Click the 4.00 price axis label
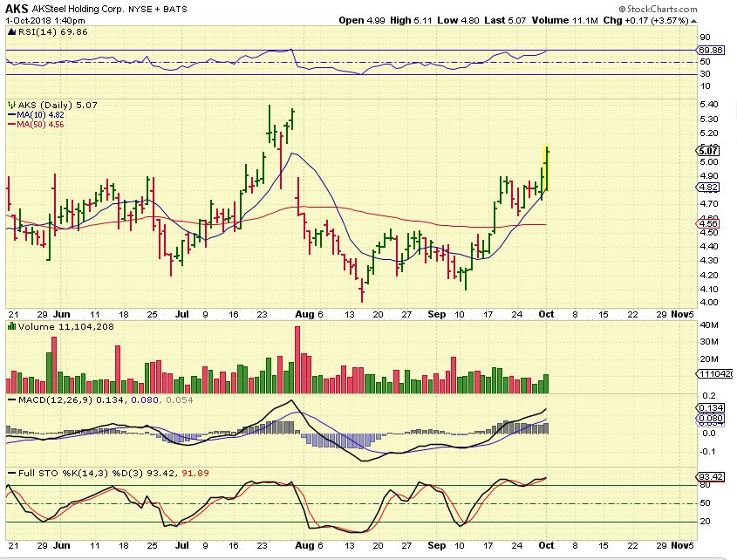737x560 pixels. point(709,303)
